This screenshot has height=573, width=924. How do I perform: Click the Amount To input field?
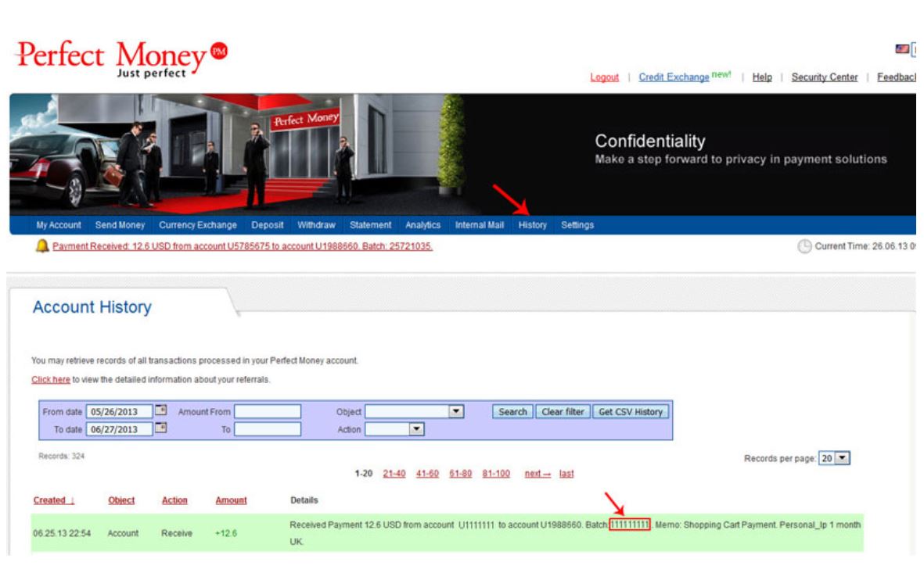268,429
